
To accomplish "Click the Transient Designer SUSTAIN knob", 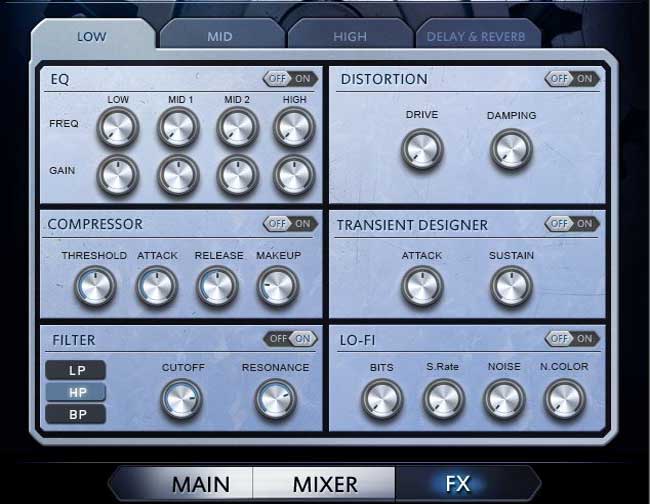I will coord(511,287).
